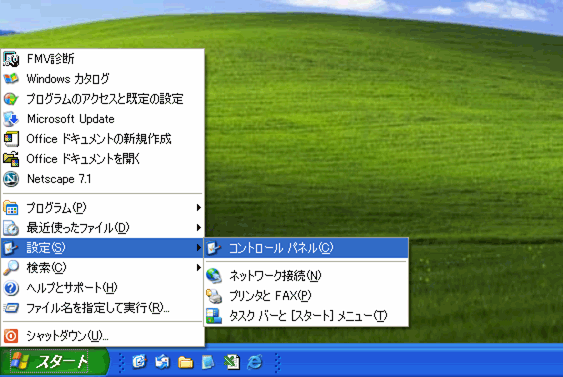Click the スタート button on the taskbar
Viewport: 563px width, 377px height.
(x=54, y=362)
